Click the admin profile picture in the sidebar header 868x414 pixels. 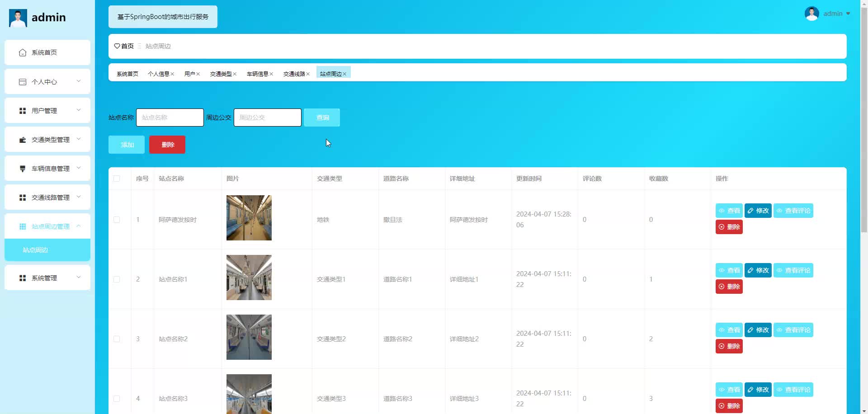click(18, 18)
